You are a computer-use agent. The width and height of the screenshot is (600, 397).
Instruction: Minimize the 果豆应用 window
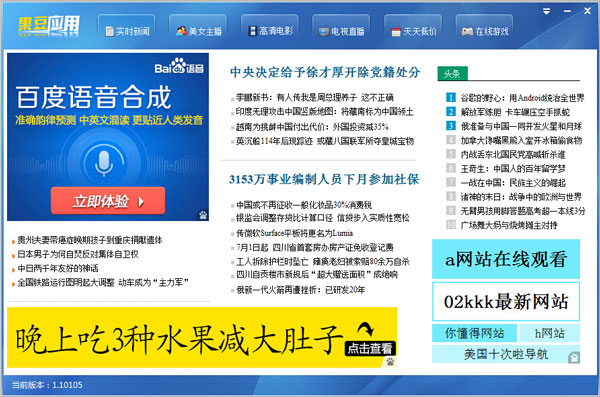(567, 11)
